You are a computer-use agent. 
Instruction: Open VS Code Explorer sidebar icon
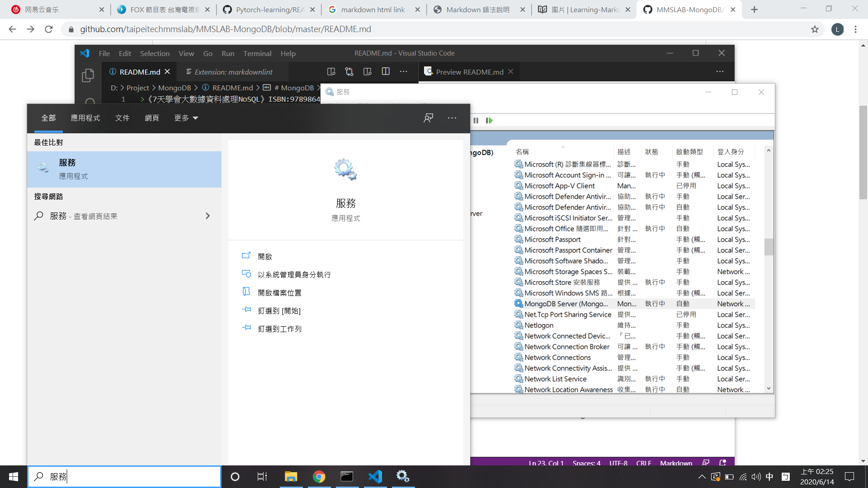(88, 75)
